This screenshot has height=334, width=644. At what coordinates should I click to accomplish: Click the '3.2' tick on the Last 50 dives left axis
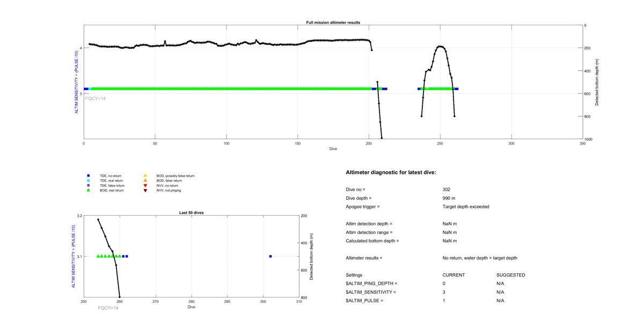click(x=79, y=216)
